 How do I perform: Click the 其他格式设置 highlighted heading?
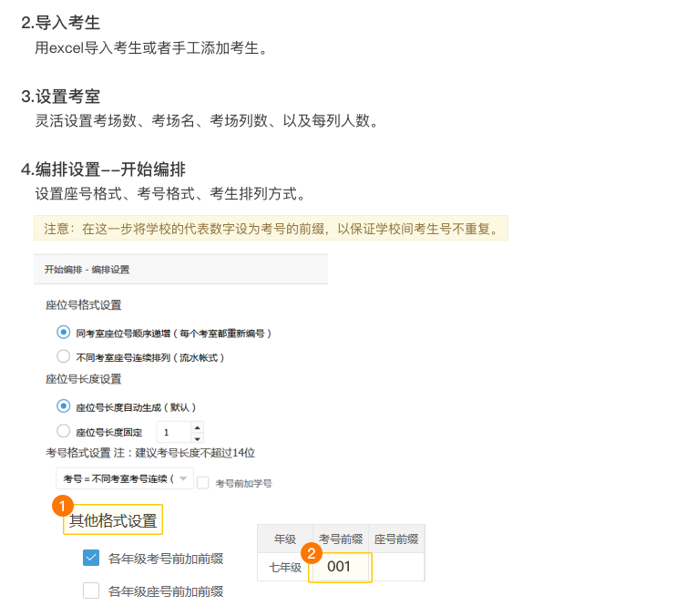tap(113, 520)
